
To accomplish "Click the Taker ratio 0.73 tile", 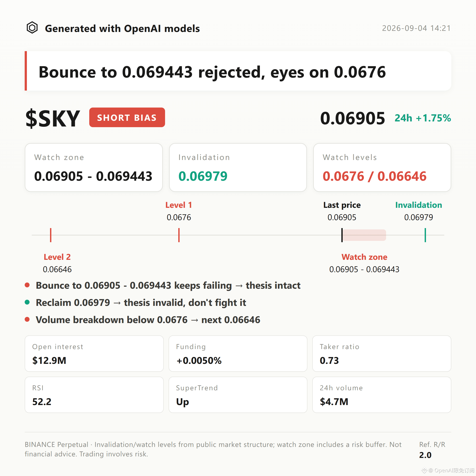I will click(382, 353).
